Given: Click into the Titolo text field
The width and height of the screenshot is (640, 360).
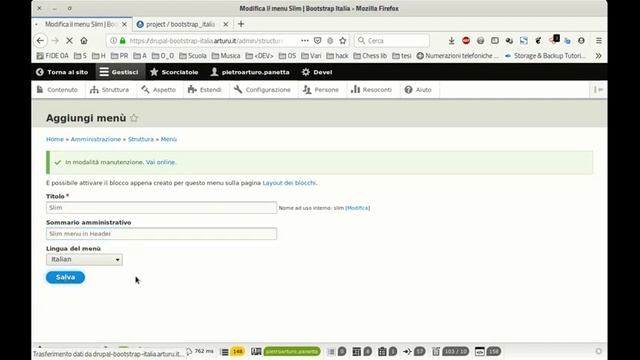Looking at the screenshot, I should [161, 207].
